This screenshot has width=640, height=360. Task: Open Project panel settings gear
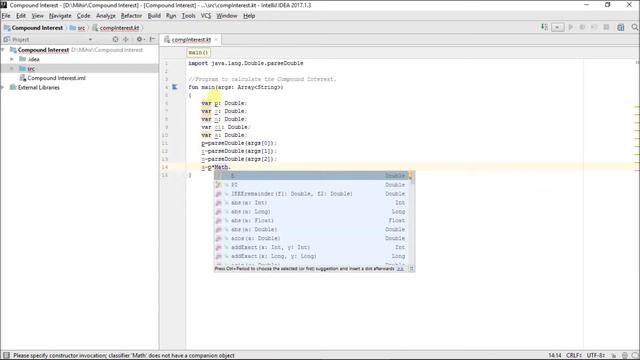140,39
